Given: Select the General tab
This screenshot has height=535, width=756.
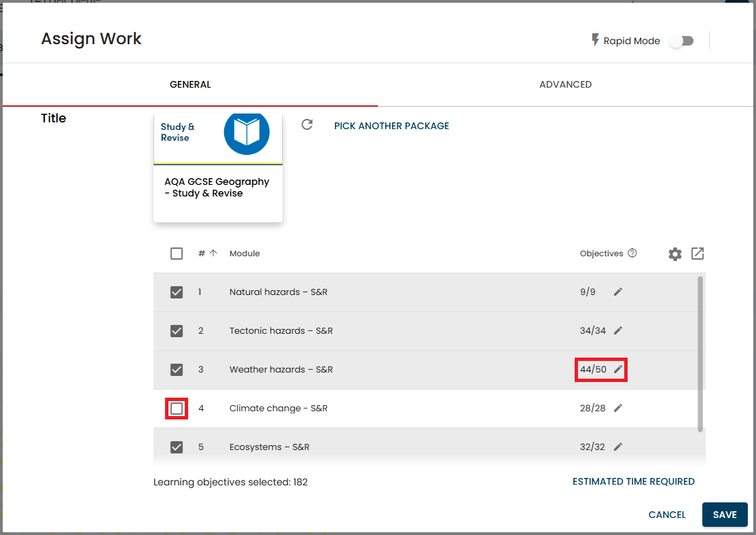Looking at the screenshot, I should click(190, 85).
